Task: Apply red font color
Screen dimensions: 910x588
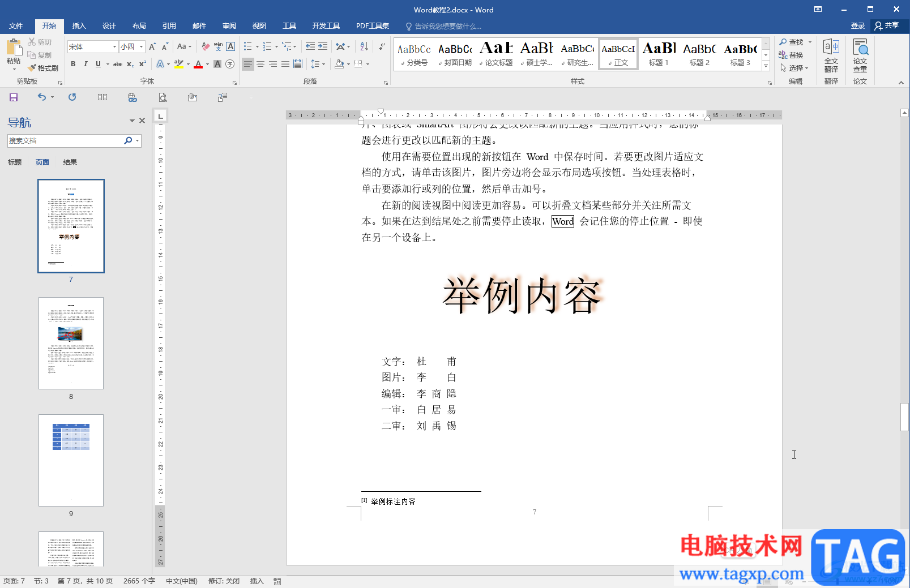Action: (x=198, y=64)
